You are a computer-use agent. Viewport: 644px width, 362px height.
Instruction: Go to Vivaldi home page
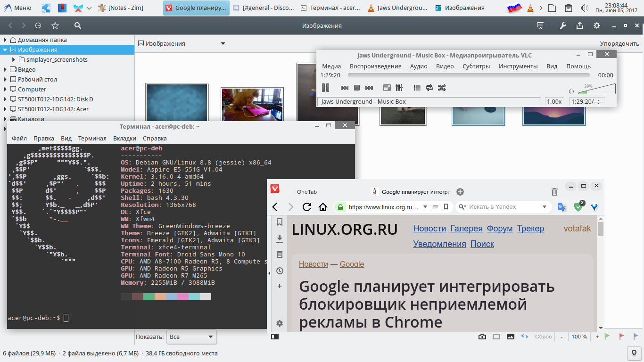pos(323,207)
